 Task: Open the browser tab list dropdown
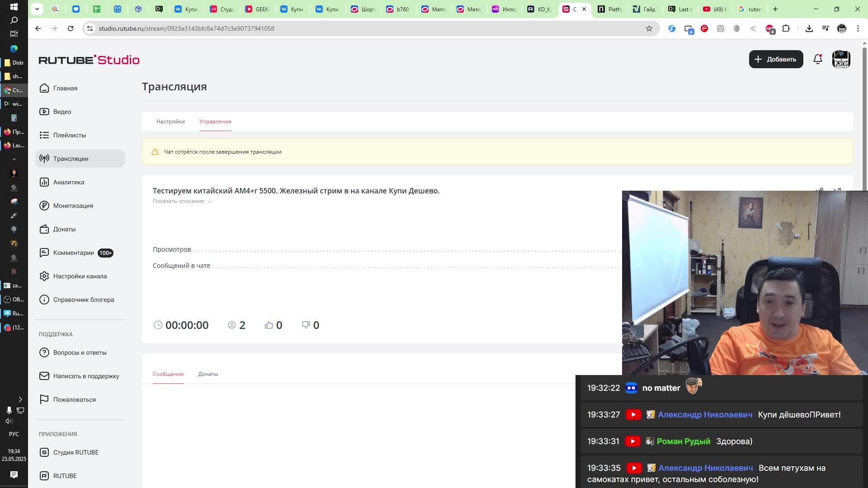coord(37,9)
